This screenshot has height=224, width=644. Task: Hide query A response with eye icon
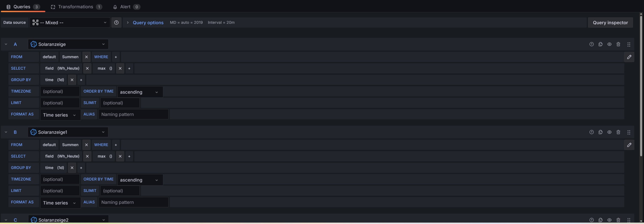click(609, 44)
